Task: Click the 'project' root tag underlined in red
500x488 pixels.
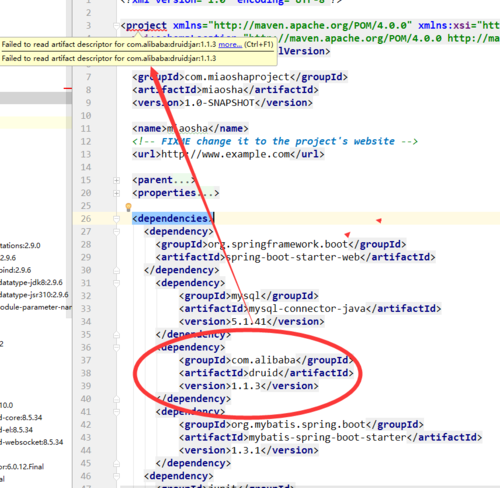Action: [146, 26]
